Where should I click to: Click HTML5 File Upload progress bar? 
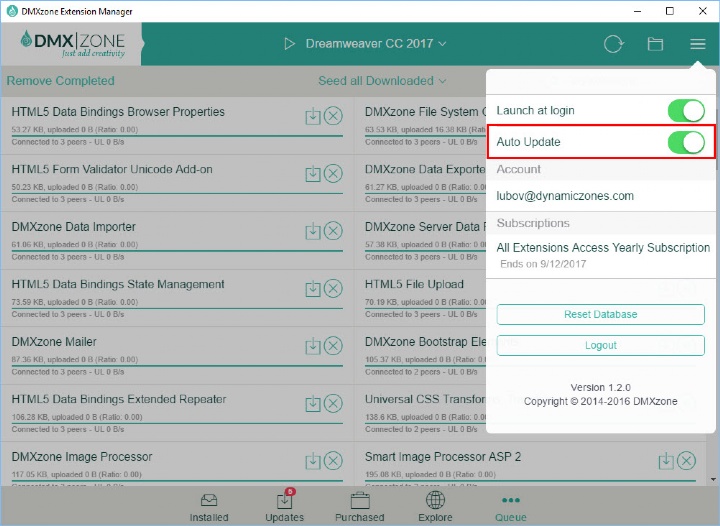(425, 308)
